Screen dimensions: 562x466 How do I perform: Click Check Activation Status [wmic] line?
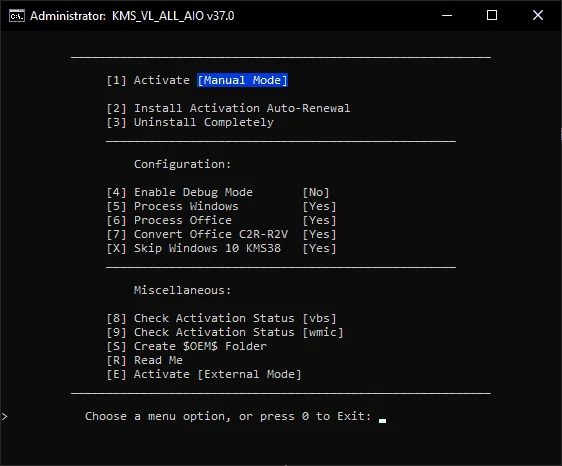(x=225, y=332)
